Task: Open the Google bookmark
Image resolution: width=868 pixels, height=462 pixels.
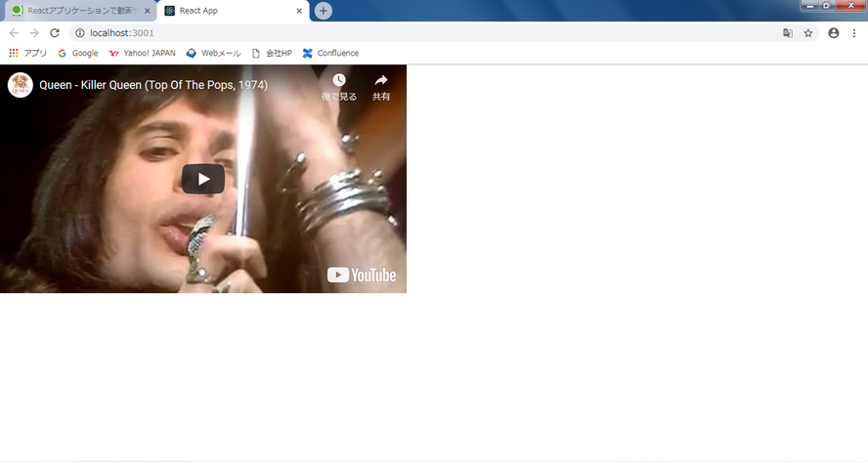Action: 78,53
